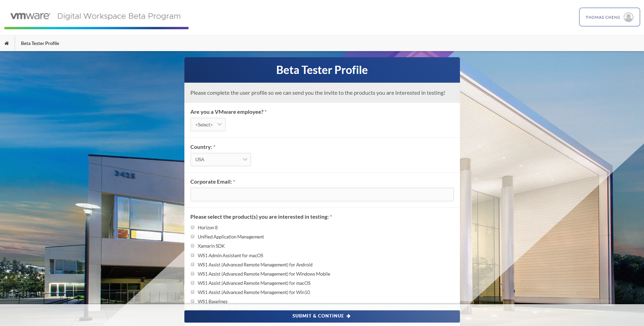The width and height of the screenshot is (644, 326).
Task: Open the VMware employee select dropdown
Action: click(x=208, y=125)
